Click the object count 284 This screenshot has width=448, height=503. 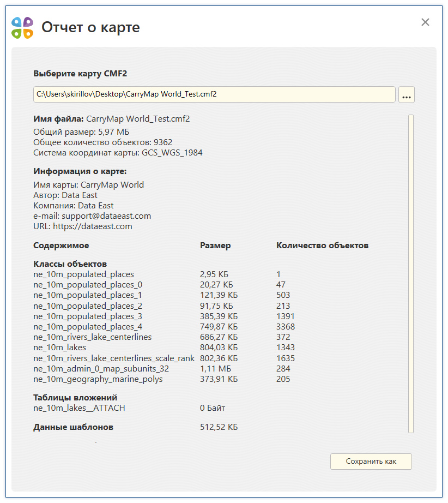[x=283, y=369]
